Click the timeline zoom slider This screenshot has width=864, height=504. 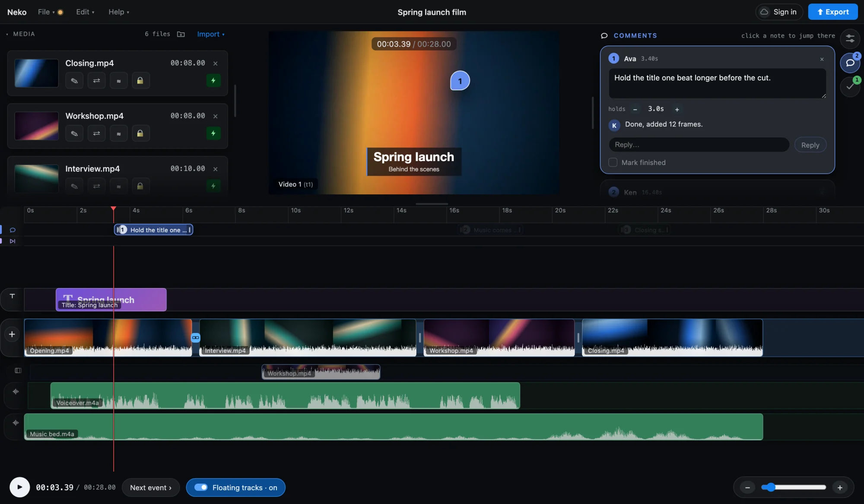point(794,488)
